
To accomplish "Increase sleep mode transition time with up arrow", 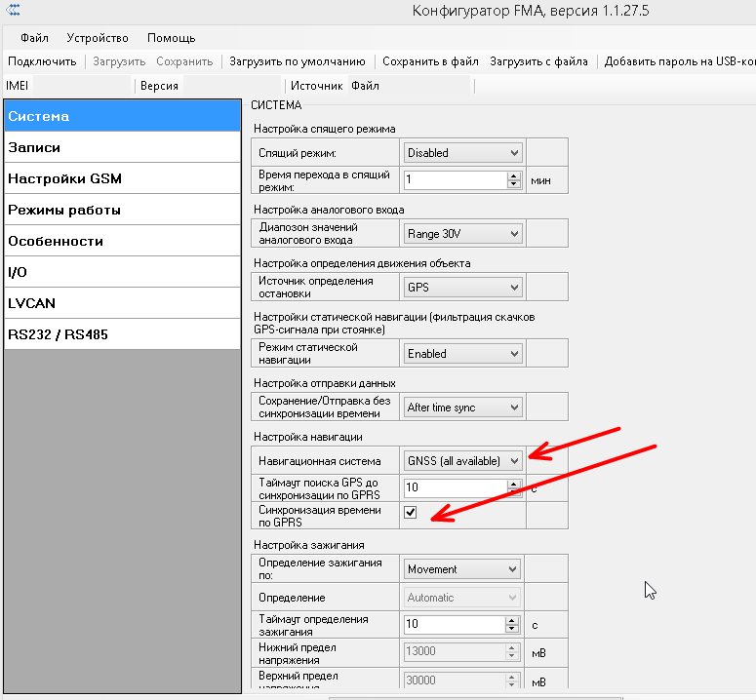I will [x=513, y=175].
